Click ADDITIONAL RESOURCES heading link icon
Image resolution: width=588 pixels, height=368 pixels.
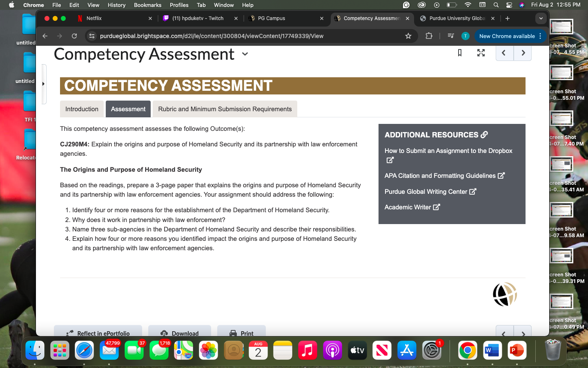click(x=484, y=135)
